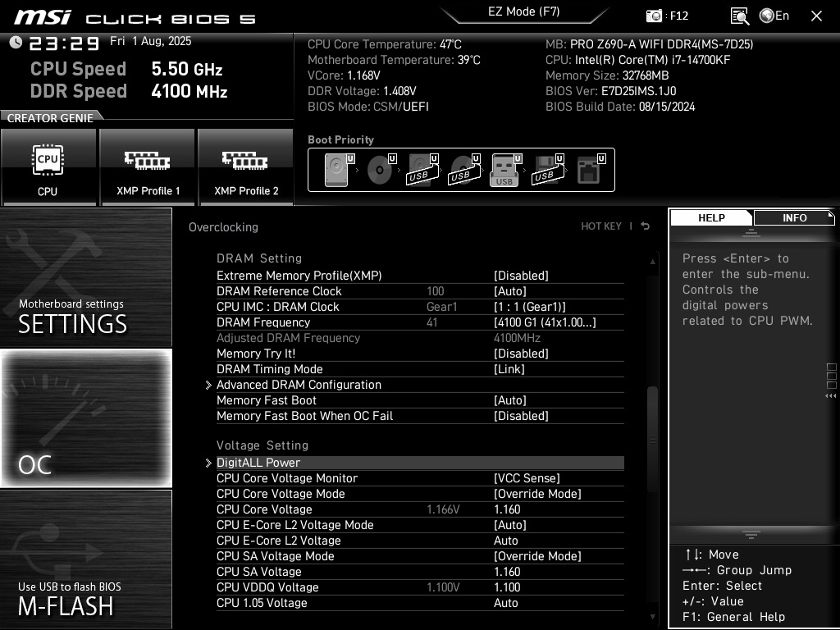Select first USB hard disk in Boot Priority
This screenshot has width=840, height=630.
click(x=422, y=170)
